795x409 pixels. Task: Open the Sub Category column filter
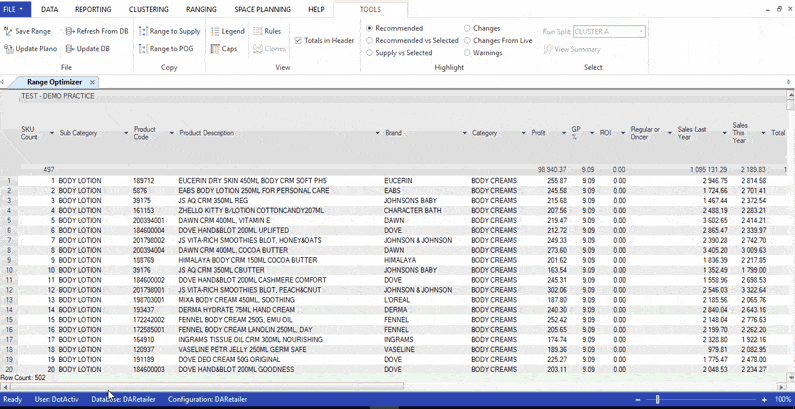pyautogui.click(x=126, y=133)
